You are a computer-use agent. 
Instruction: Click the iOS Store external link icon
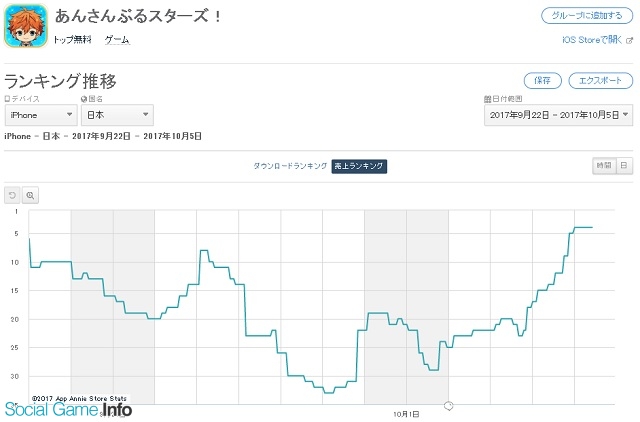coord(630,40)
